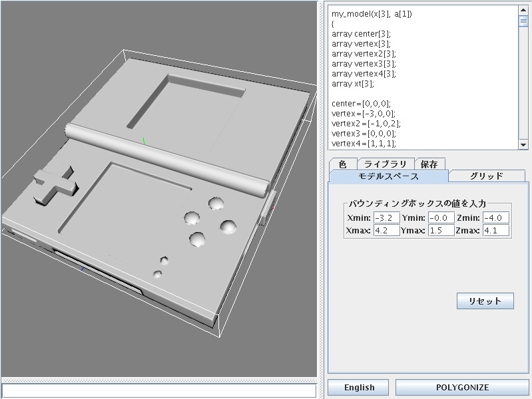The height and width of the screenshot is (399, 532).
Task: Click the line 'array vertex3[3];'
Action: click(364, 64)
